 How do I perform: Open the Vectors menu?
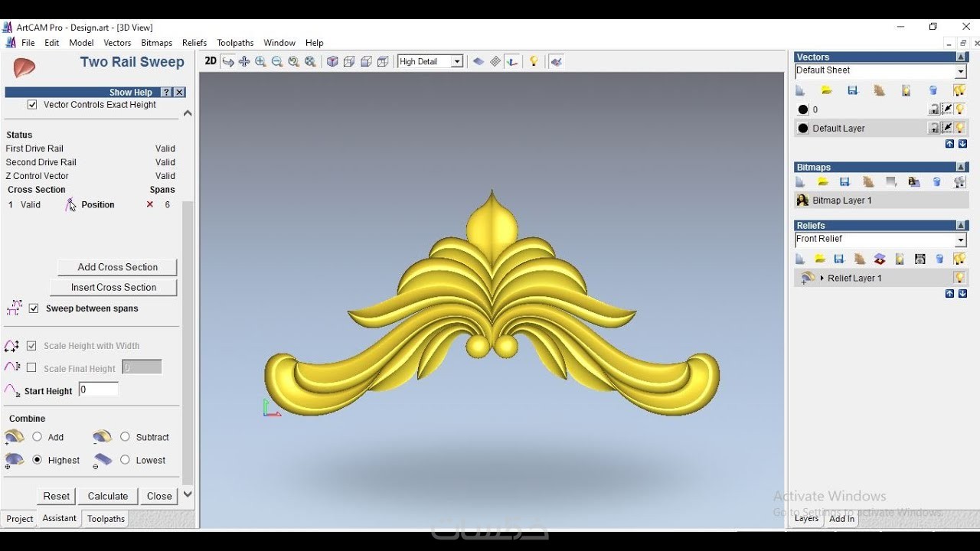pos(117,43)
